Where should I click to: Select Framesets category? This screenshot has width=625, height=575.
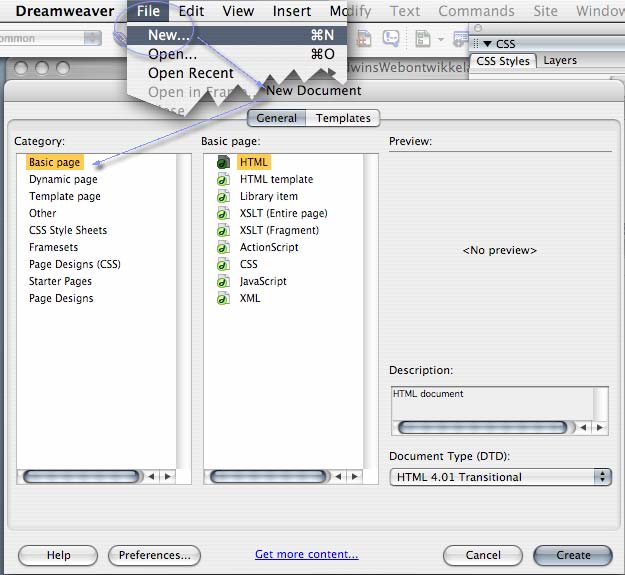coord(53,247)
